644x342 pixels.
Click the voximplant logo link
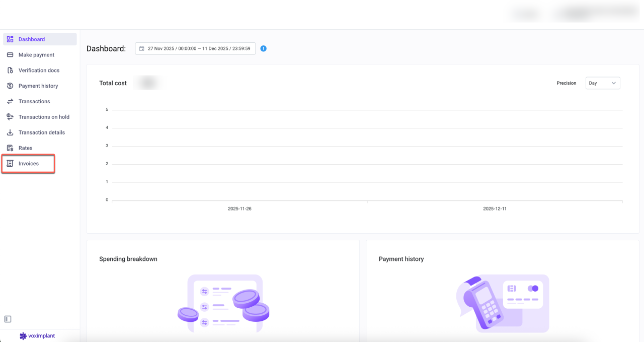(37, 336)
